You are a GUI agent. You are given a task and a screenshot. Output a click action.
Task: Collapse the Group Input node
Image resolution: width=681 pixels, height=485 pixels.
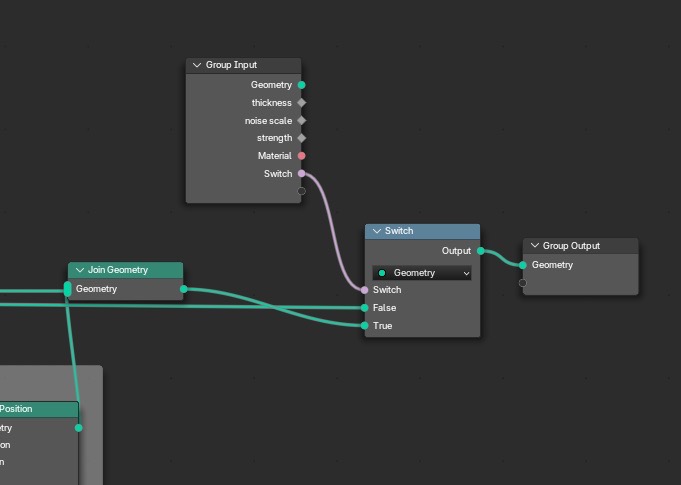coord(197,65)
